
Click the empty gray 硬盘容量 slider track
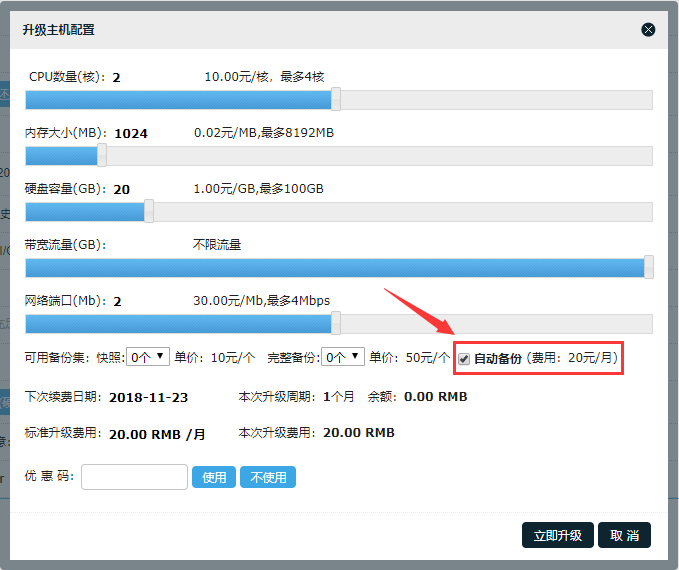pos(400,212)
